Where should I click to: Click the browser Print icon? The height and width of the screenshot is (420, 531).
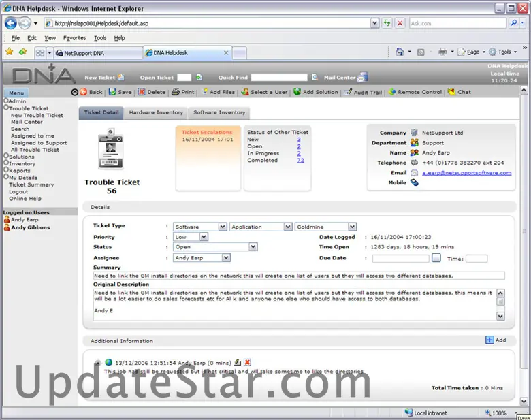(x=442, y=52)
